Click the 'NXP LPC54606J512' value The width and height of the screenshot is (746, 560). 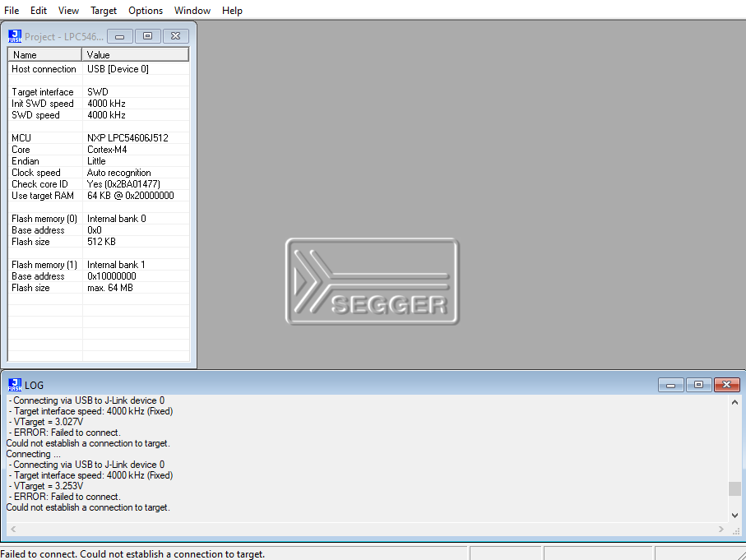[127, 138]
